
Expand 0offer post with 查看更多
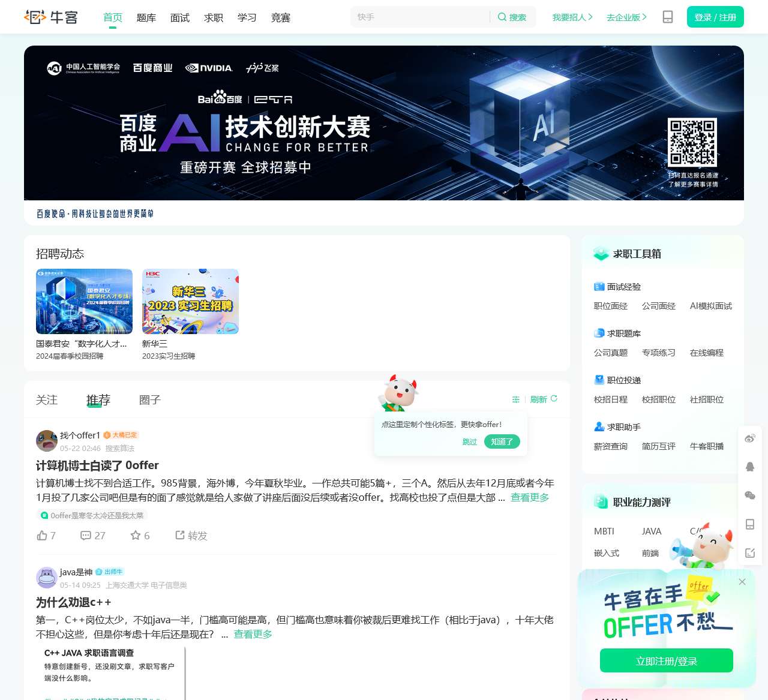pyautogui.click(x=530, y=497)
